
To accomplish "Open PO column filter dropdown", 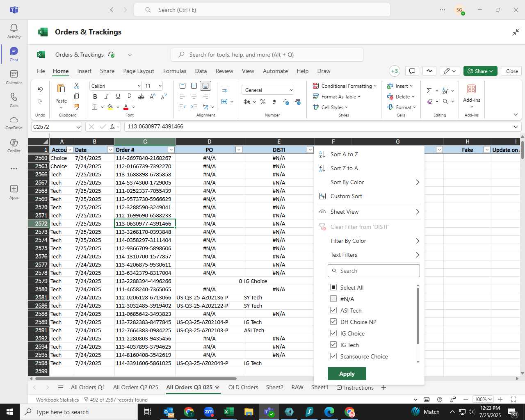I will click(239, 150).
